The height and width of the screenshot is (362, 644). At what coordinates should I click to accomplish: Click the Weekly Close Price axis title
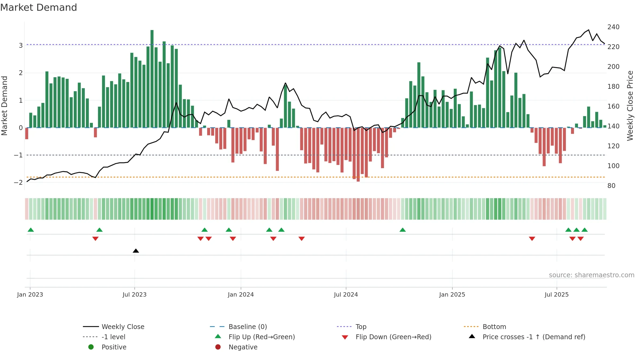coord(630,106)
